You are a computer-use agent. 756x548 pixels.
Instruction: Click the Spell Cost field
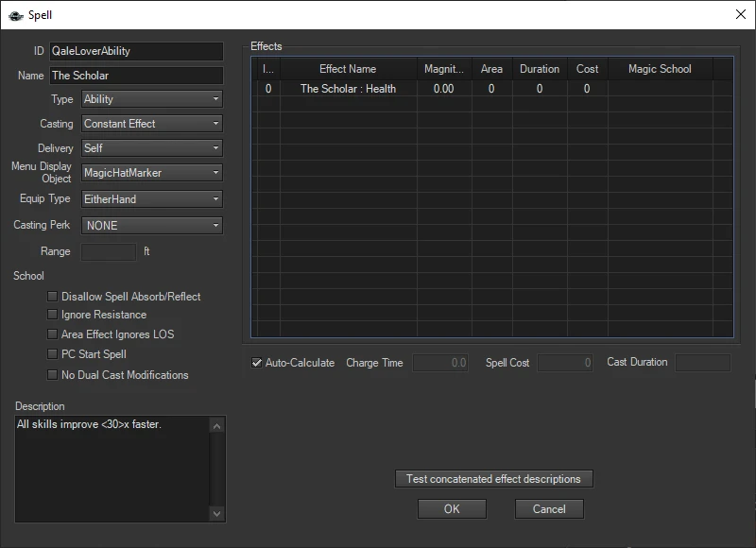coord(565,363)
